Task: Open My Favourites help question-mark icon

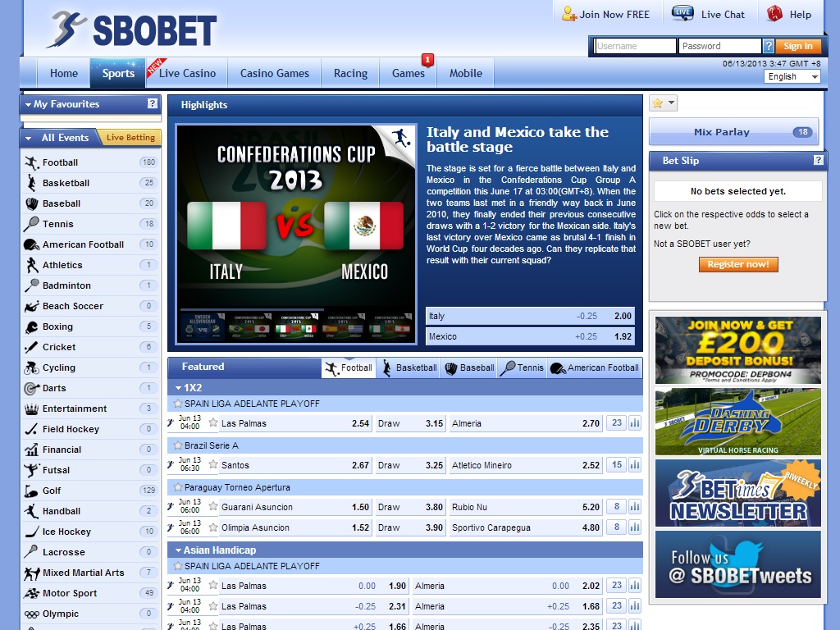Action: (x=153, y=104)
